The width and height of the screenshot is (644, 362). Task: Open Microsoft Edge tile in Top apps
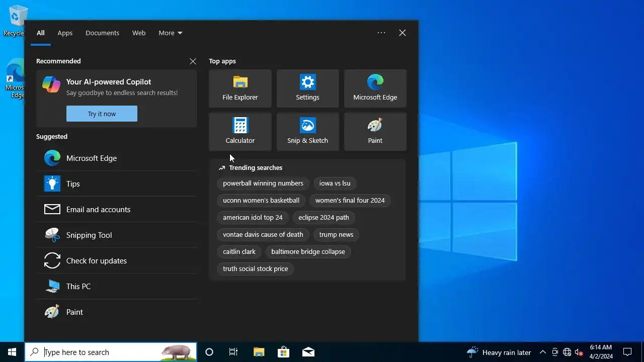[375, 88]
